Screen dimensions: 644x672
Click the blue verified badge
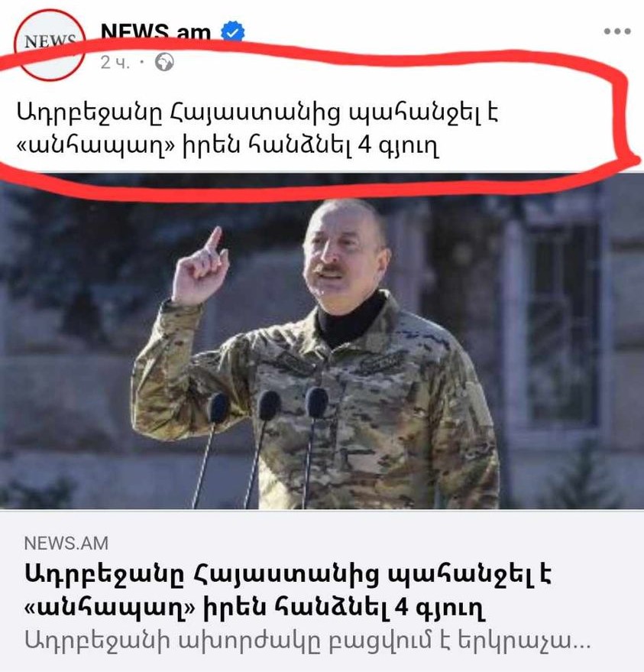232,33
